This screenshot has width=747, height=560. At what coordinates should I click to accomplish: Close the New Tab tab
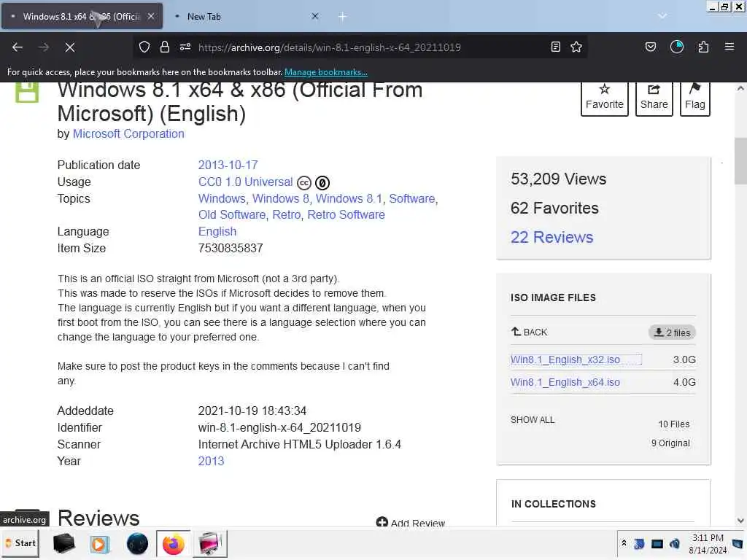point(315,16)
